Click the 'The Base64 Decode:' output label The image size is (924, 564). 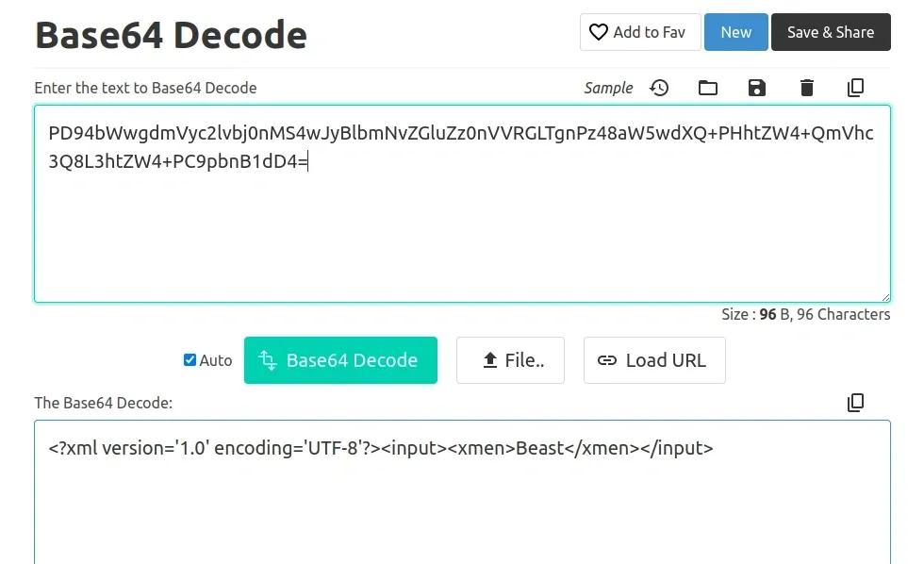pyautogui.click(x=104, y=403)
